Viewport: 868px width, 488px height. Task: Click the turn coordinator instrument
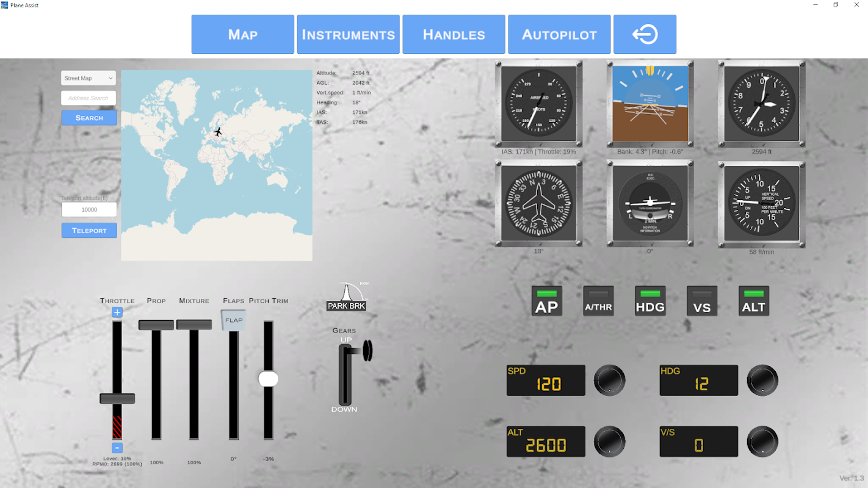[650, 204]
